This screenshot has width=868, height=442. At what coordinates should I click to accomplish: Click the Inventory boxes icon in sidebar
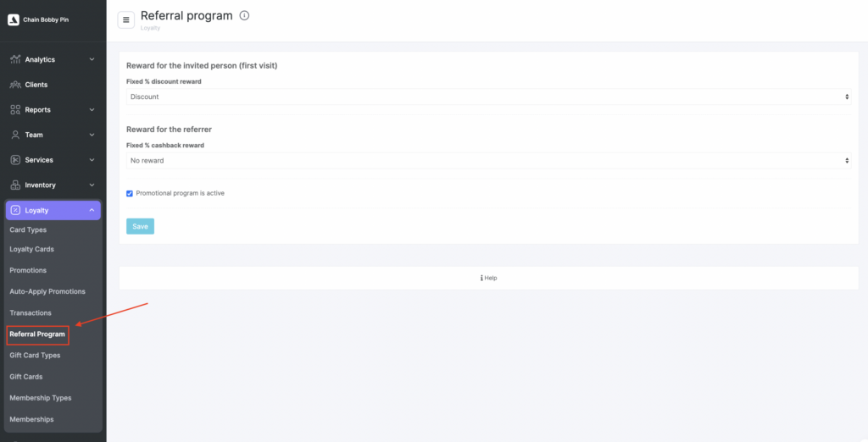tap(15, 185)
